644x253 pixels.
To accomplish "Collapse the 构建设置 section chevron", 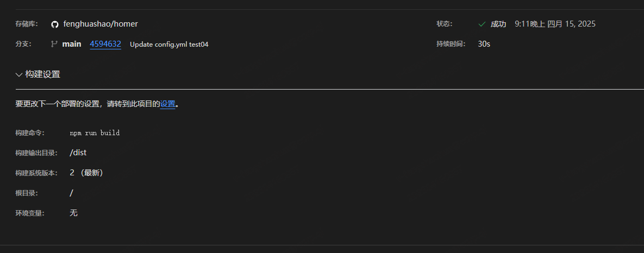I will pos(19,74).
